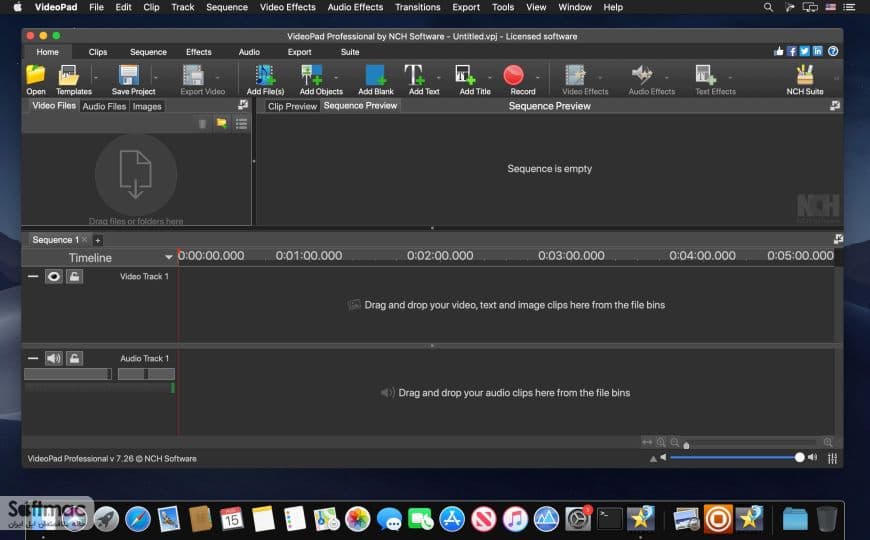
Task: Pop out the timeline panel
Action: [x=838, y=239]
